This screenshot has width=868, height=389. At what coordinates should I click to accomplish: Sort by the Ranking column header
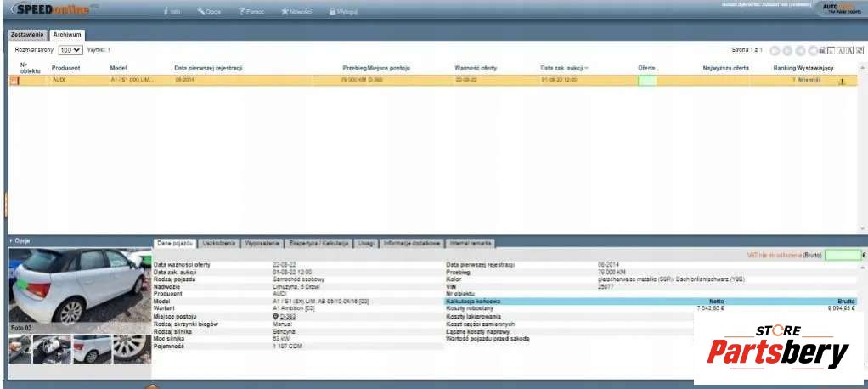click(784, 68)
